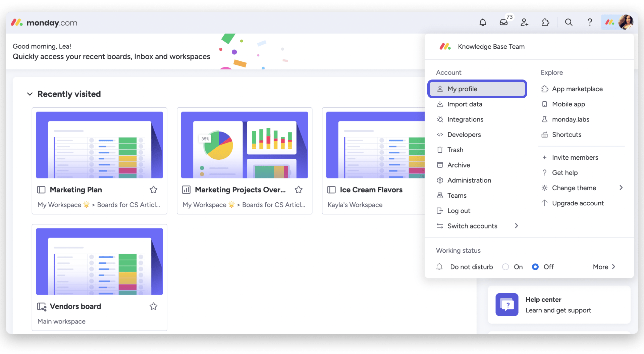Open the Marketing Plan board thumbnail
Viewport: 644px width, 354px height.
click(100, 145)
